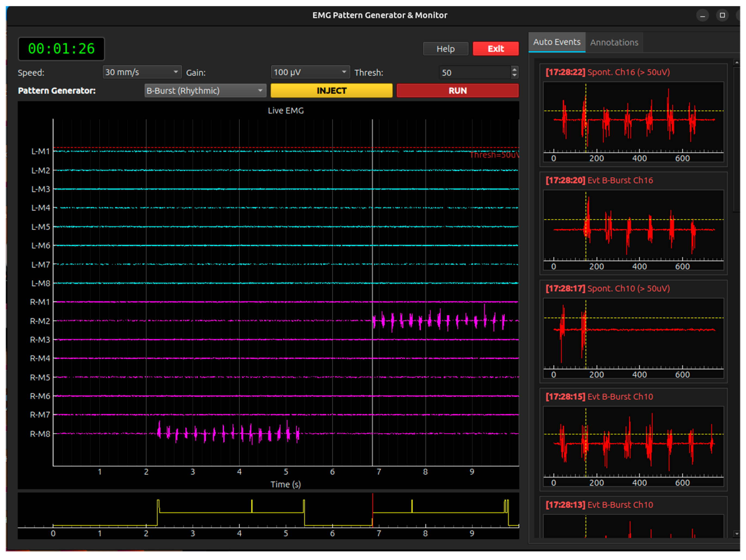Image resolution: width=746 pixels, height=560 pixels.
Task: Toggle the red RUN button
Action: [x=457, y=91]
